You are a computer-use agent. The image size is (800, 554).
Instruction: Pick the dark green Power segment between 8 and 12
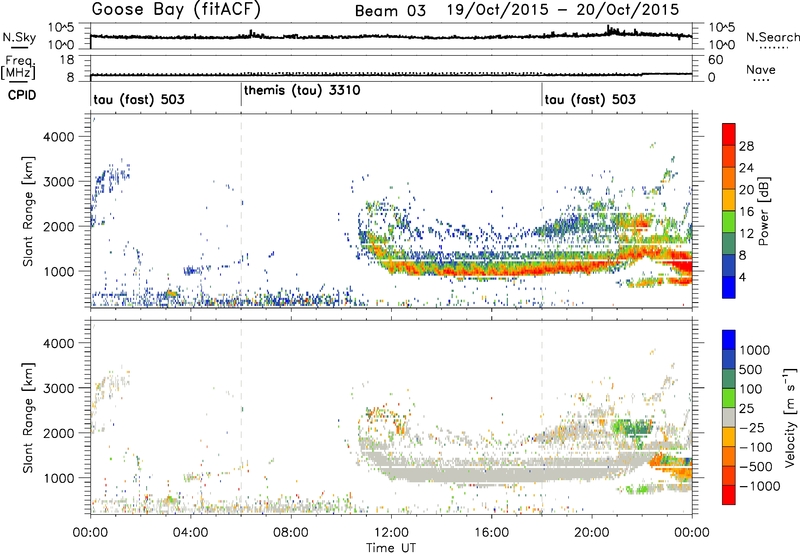click(729, 244)
